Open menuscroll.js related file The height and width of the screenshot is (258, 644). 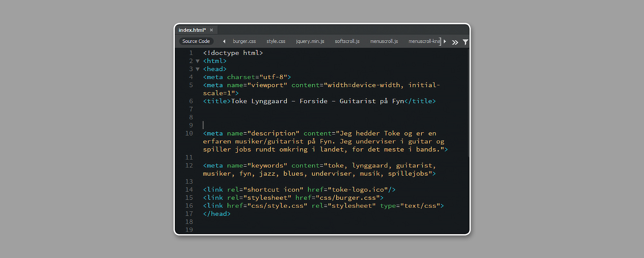(384, 41)
